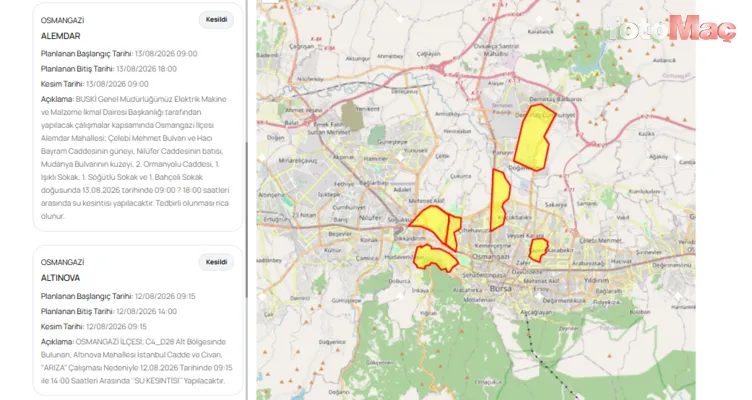Click the Aksungur map label
Viewport: 752px width, 400px height.
[358, 59]
